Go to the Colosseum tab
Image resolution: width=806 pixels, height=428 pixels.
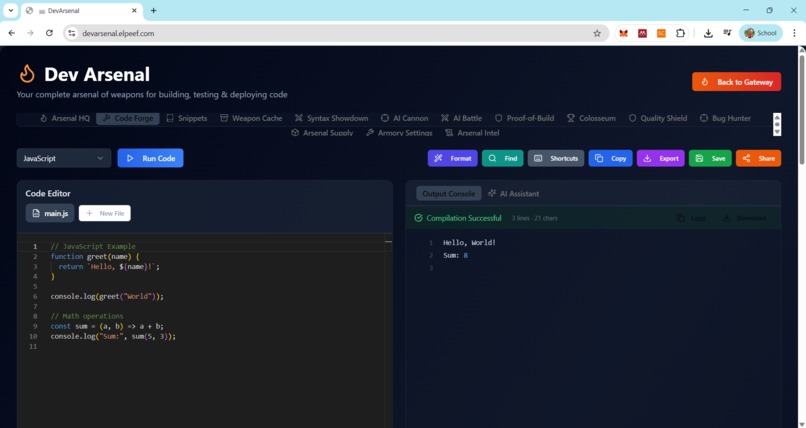tap(591, 118)
